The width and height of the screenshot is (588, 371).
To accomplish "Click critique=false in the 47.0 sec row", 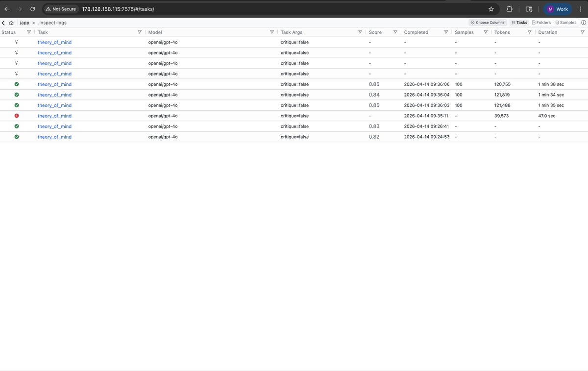I will coord(294,116).
